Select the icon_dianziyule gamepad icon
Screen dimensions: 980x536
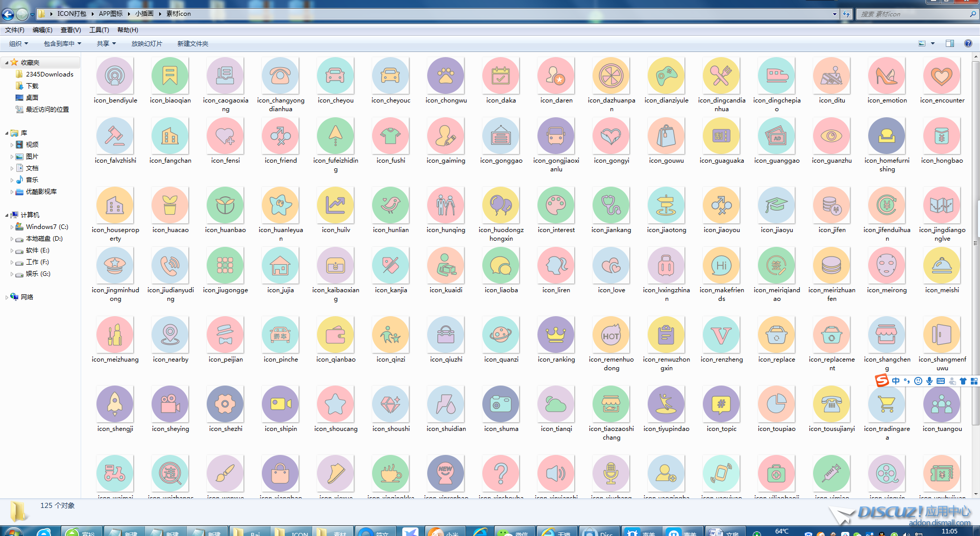pos(666,76)
